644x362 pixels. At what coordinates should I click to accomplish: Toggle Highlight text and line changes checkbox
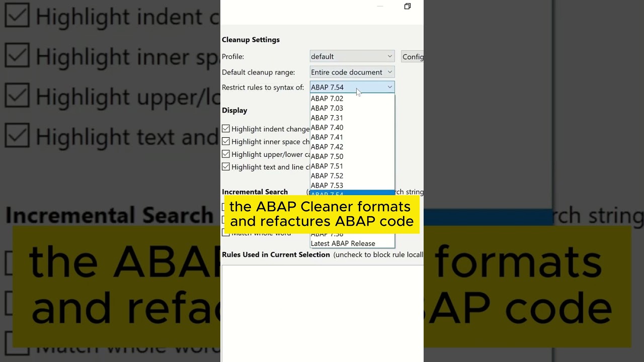pos(226,167)
